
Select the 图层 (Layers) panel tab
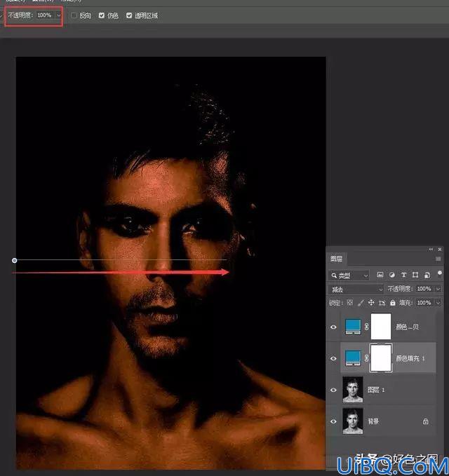point(336,259)
